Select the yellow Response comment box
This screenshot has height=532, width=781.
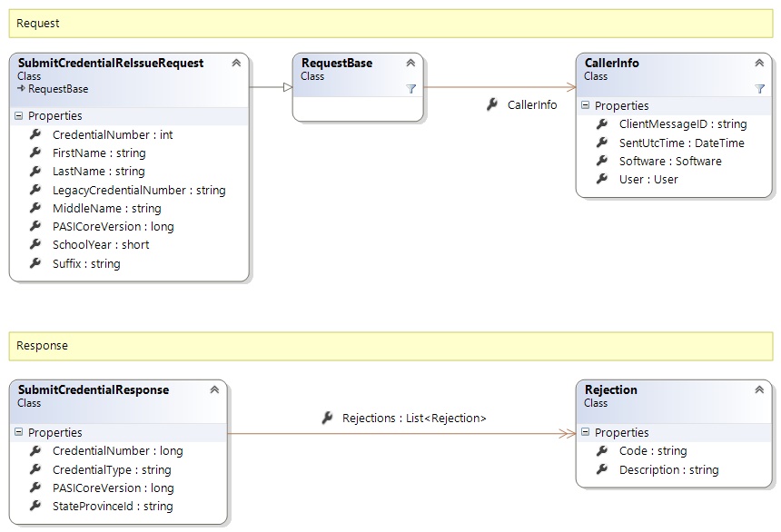click(x=390, y=346)
